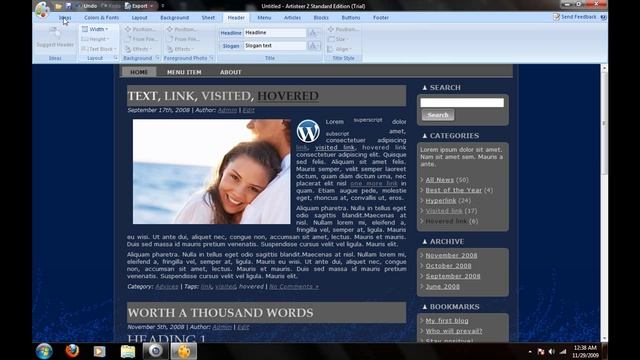The image size is (640, 360).
Task: Open the Text Block dropdown
Action: (x=98, y=49)
